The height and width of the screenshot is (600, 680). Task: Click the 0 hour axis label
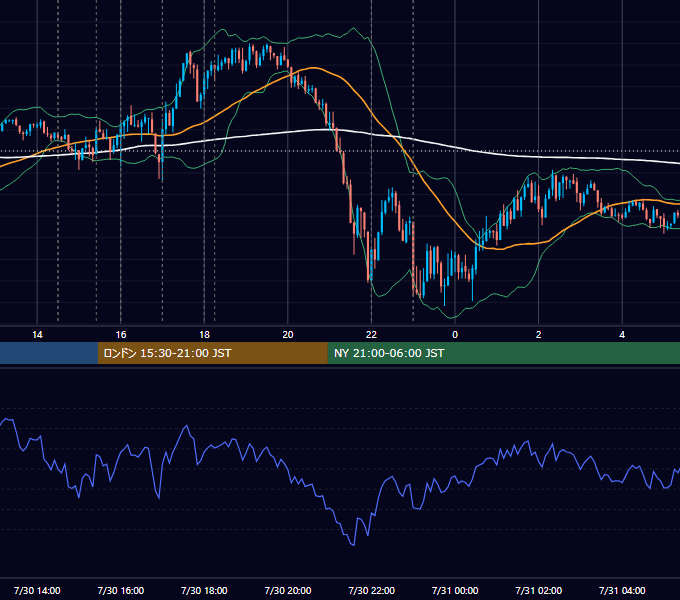pos(455,335)
